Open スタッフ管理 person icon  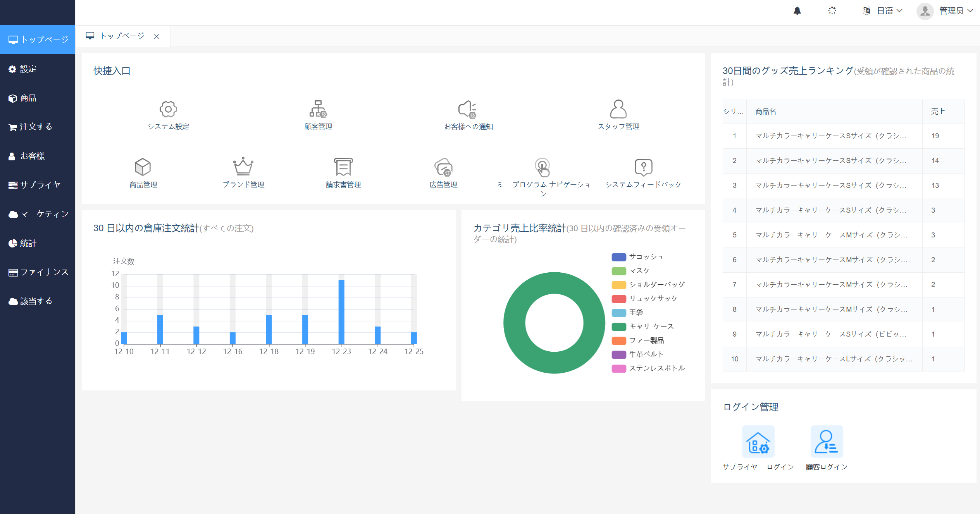coord(618,109)
